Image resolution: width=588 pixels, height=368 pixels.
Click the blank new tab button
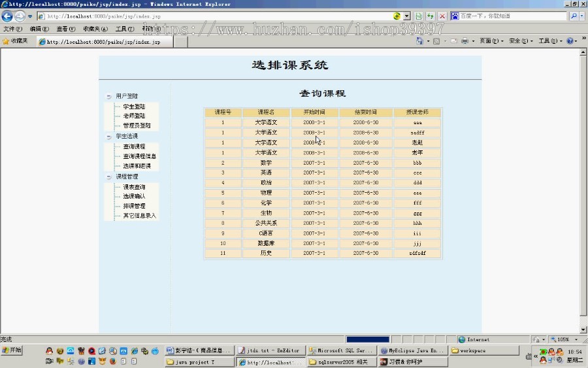point(181,42)
